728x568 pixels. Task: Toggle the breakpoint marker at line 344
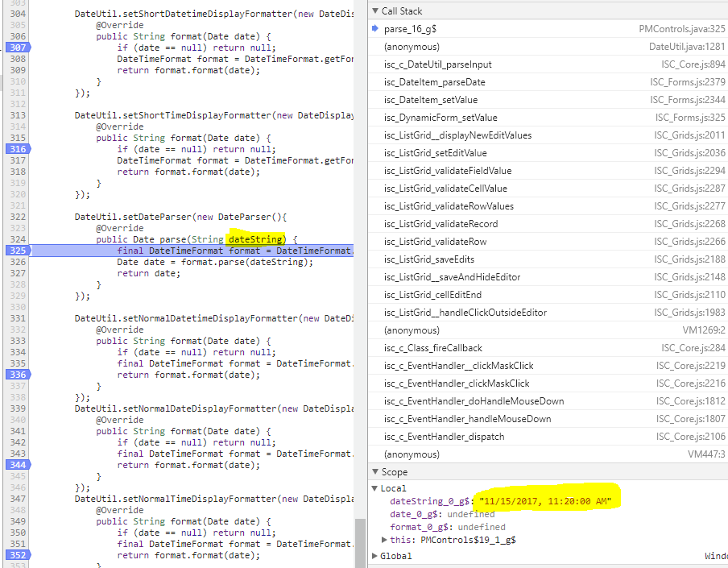click(x=16, y=465)
